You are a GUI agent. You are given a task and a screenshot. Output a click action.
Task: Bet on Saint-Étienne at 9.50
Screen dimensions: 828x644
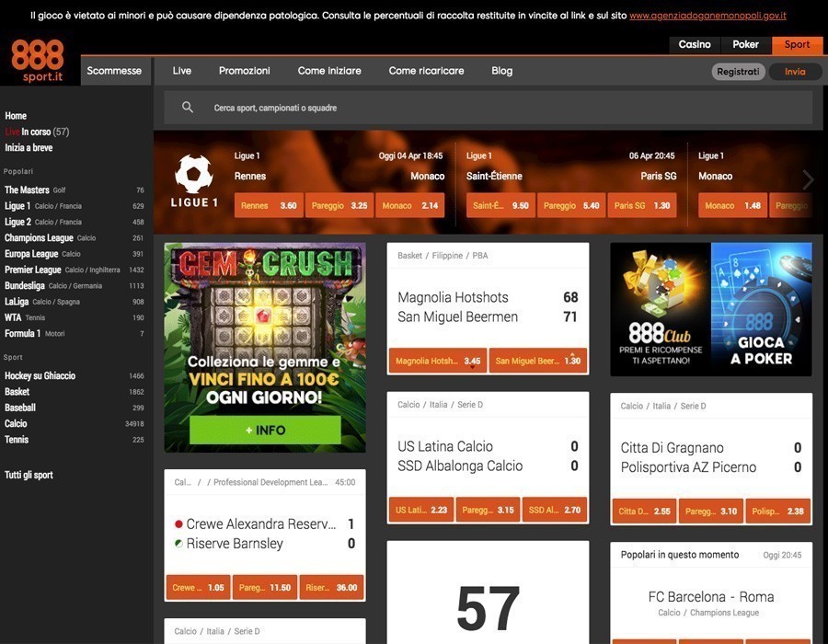[x=500, y=205]
